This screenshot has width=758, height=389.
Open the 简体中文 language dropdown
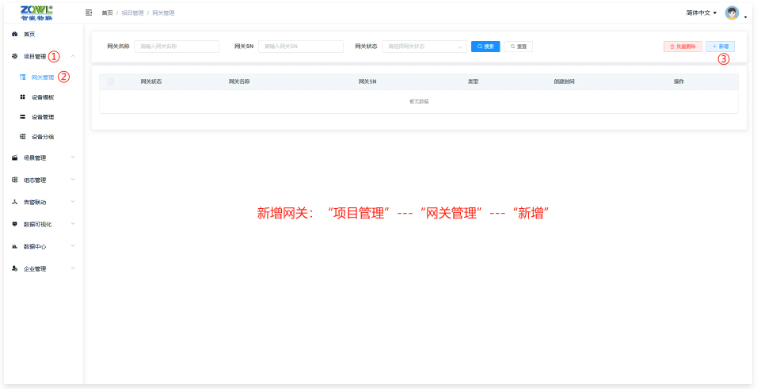point(701,13)
